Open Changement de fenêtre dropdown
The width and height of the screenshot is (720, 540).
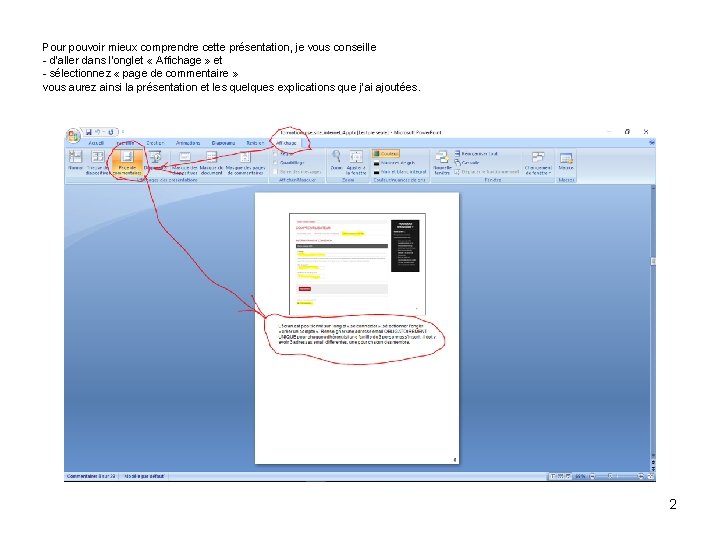click(x=538, y=162)
